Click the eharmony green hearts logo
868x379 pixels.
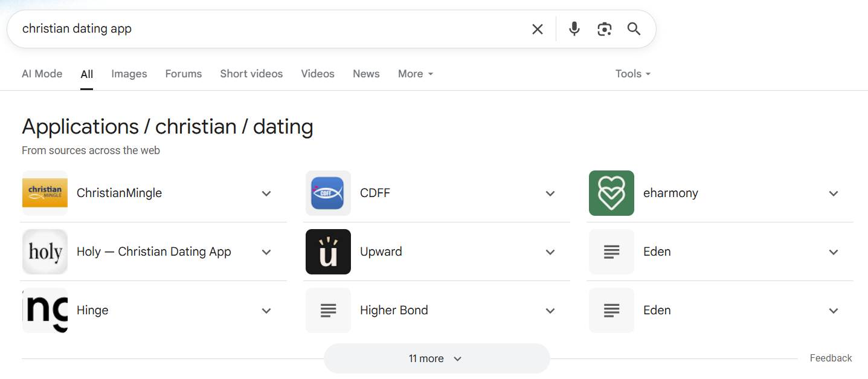[x=611, y=193]
